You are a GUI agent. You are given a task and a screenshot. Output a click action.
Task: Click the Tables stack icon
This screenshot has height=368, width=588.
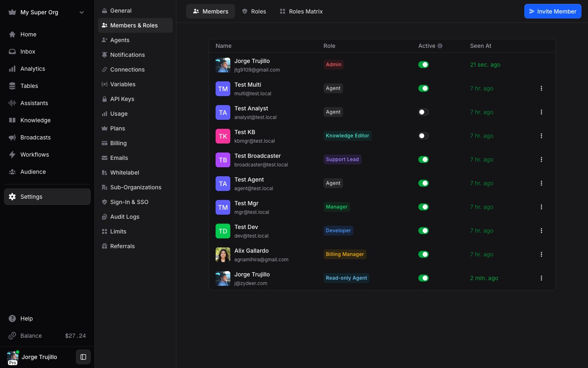[x=12, y=86]
